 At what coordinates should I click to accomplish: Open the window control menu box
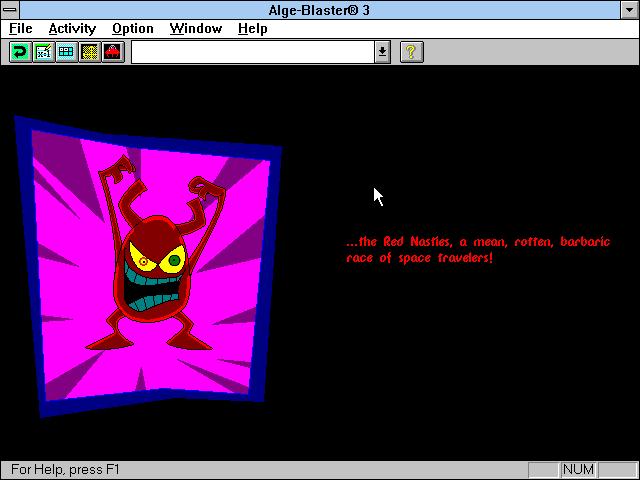(x=10, y=9)
